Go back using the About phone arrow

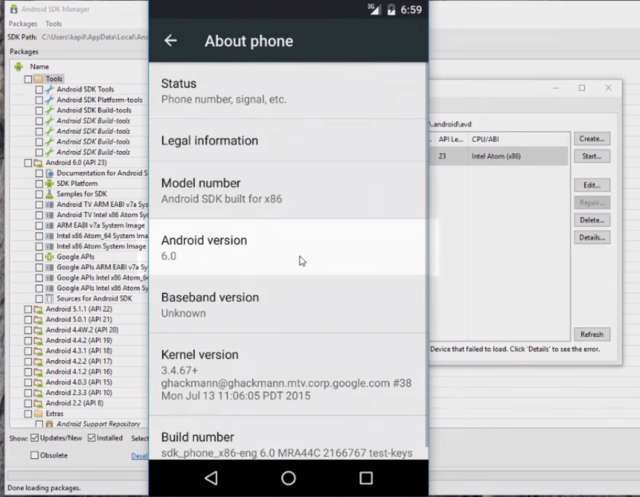coord(171,40)
